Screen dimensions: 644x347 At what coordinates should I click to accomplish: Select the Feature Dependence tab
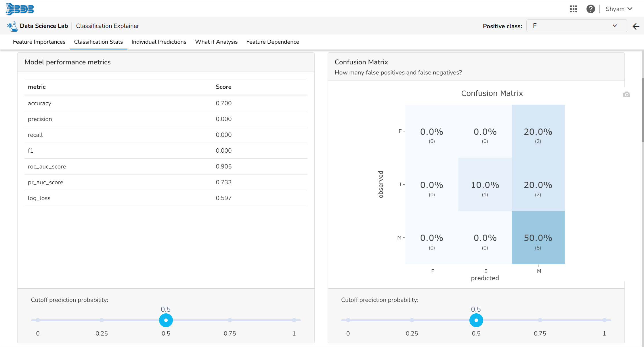tap(272, 42)
